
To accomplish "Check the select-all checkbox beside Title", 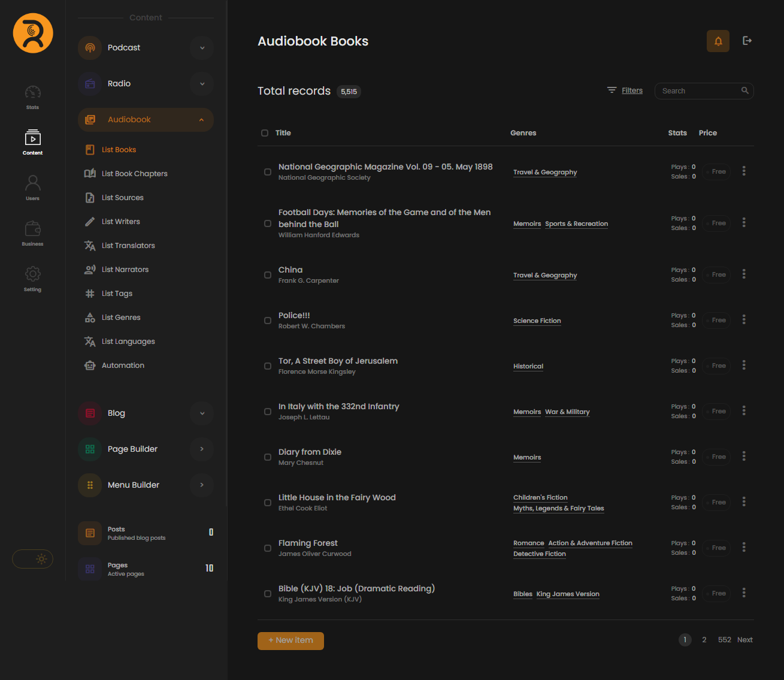I will tap(265, 133).
